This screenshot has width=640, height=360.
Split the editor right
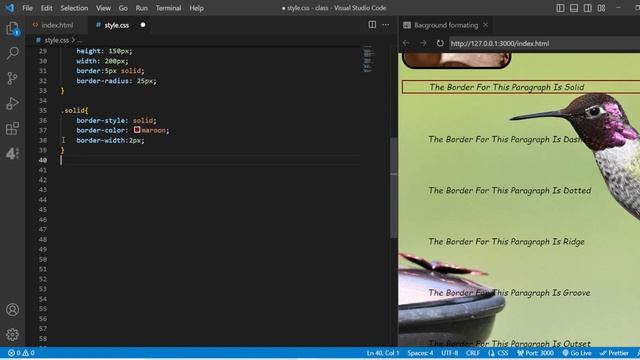pyautogui.click(x=372, y=25)
